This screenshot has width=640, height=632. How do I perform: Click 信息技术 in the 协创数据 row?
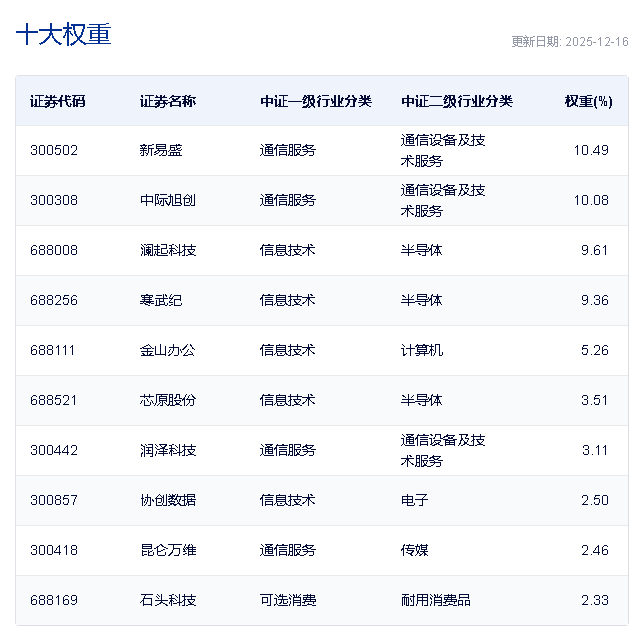pos(288,500)
